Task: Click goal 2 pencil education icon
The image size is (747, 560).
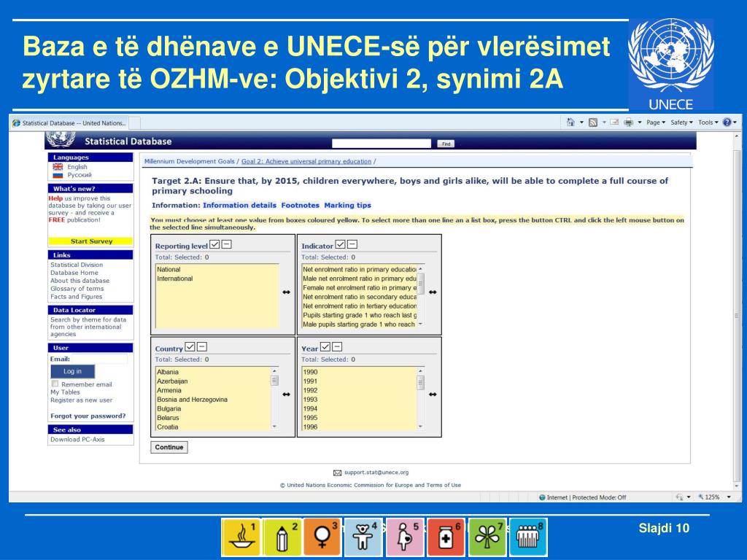Action: tap(282, 537)
